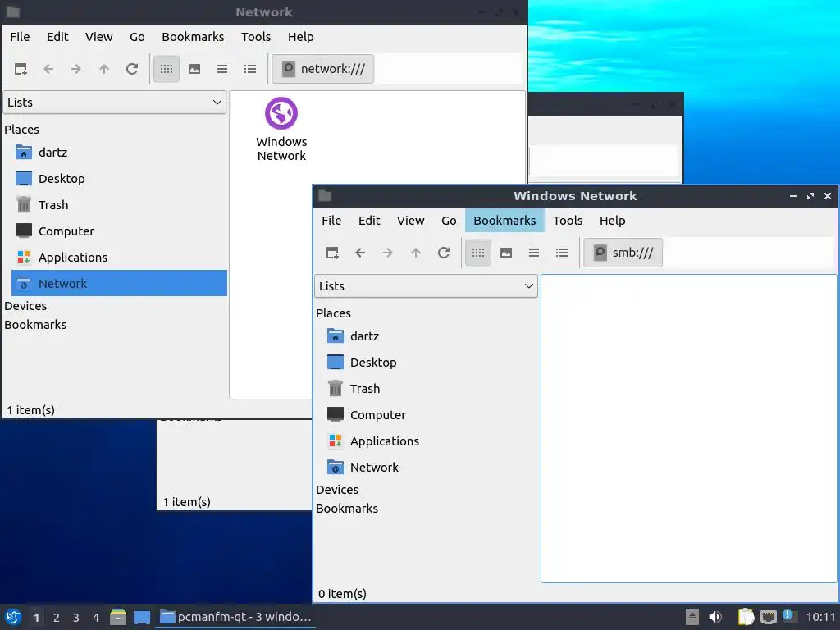
Task: Switch Windows Network window to thumbnail view
Action: pyautogui.click(x=506, y=253)
